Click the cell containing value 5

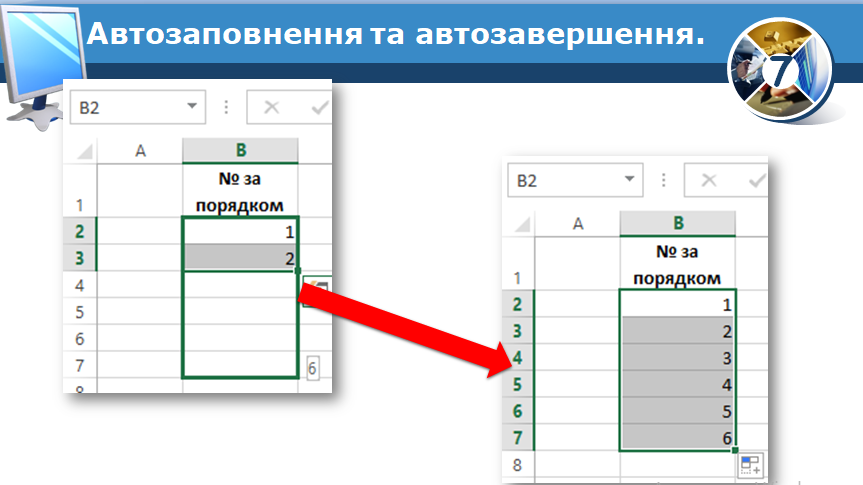pyautogui.click(x=678, y=411)
